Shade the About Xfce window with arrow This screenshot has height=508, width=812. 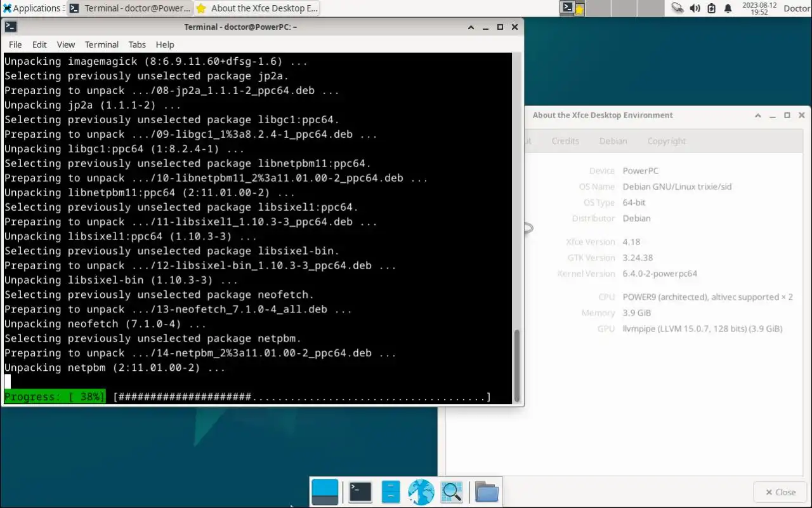point(758,115)
